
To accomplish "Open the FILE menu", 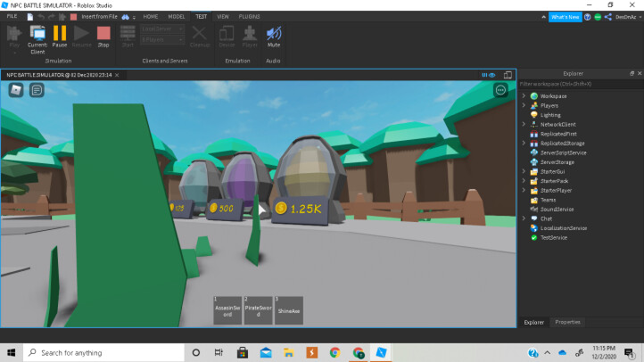I will (12, 16).
